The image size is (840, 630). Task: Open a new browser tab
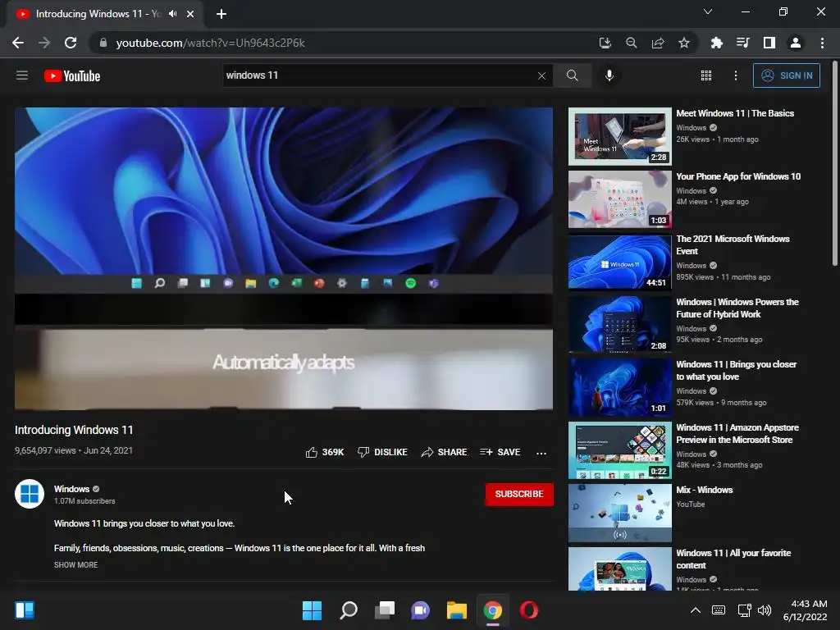tap(221, 14)
